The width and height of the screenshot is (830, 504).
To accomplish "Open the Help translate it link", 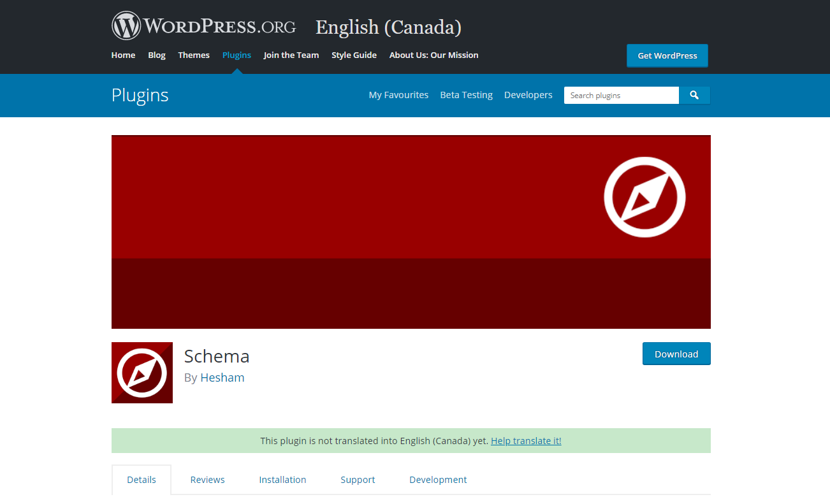I will pyautogui.click(x=525, y=440).
